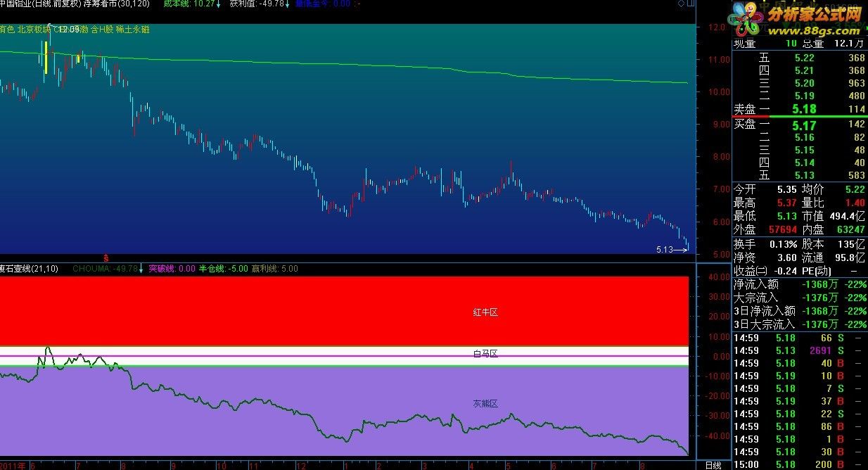Click the 外盘 57694 value
This screenshot has height=470, width=868.
click(x=782, y=229)
